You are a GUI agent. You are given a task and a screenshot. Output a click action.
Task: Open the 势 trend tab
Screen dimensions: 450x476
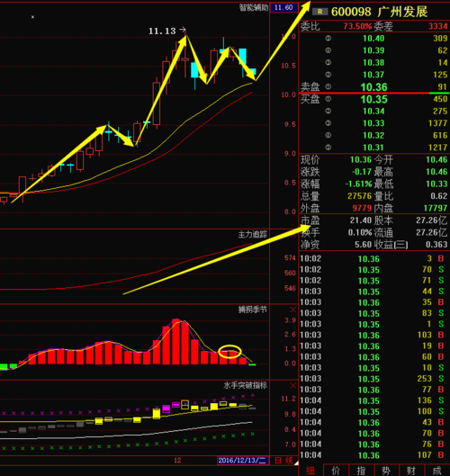tap(386, 471)
